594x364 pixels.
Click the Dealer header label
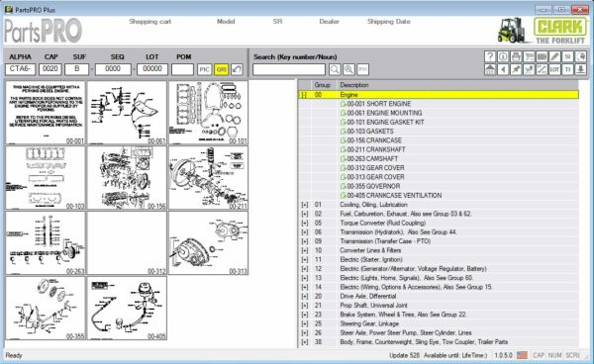329,22
